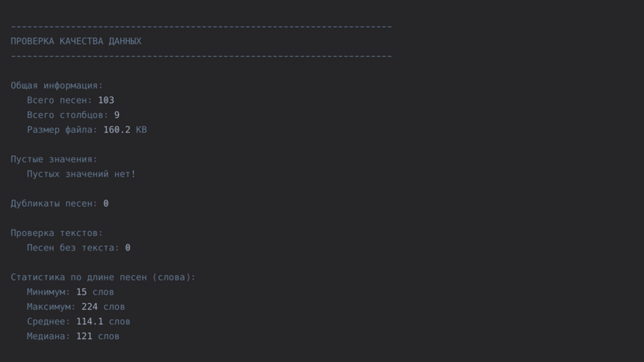Viewport: 644px width, 362px height.
Task: Click the maximum value 224
Action: [x=89, y=307]
